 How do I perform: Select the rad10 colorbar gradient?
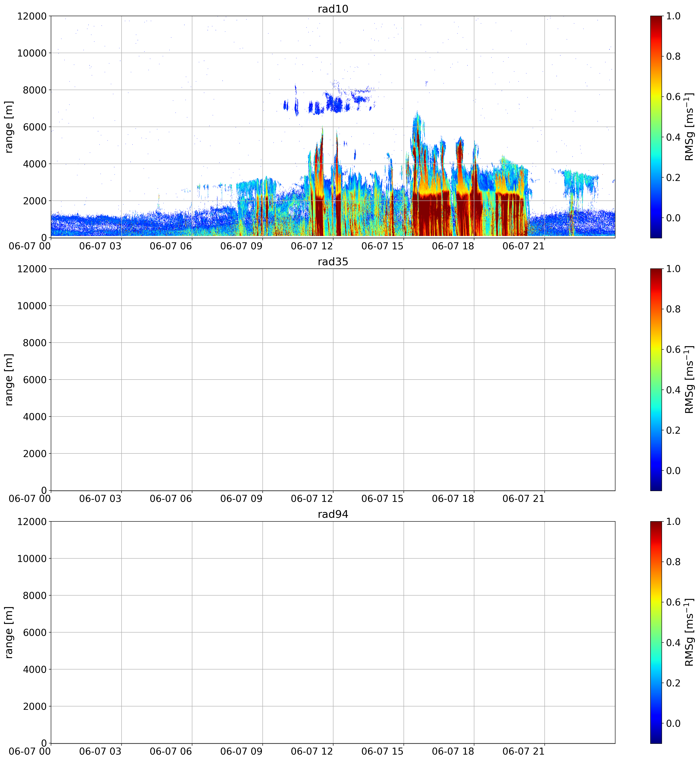click(x=656, y=127)
